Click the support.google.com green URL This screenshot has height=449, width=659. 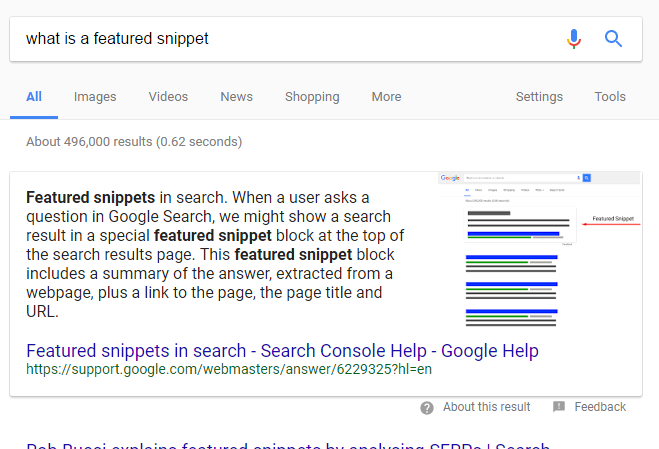[x=229, y=369]
